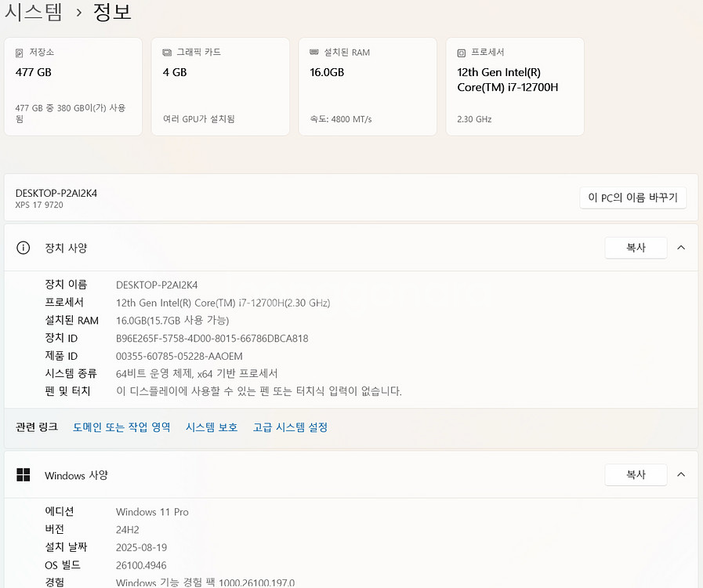Collapse the 장치 사양 section using its chevron
Image resolution: width=703 pixels, height=588 pixels.
click(x=680, y=248)
